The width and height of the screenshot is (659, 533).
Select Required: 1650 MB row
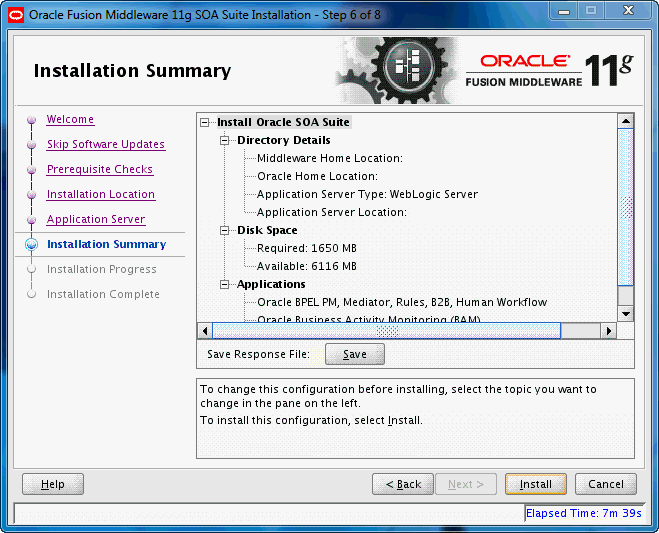(x=307, y=248)
